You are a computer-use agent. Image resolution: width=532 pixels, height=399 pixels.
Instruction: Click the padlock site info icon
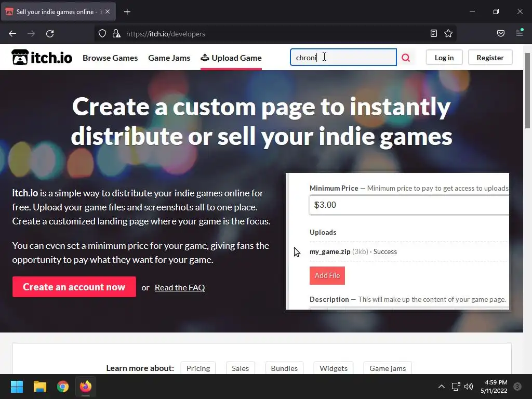116,34
